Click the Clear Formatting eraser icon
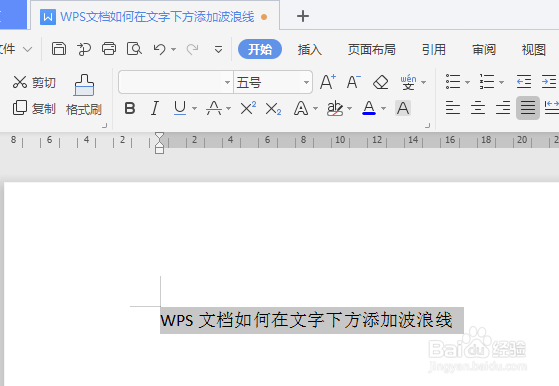 pos(380,82)
